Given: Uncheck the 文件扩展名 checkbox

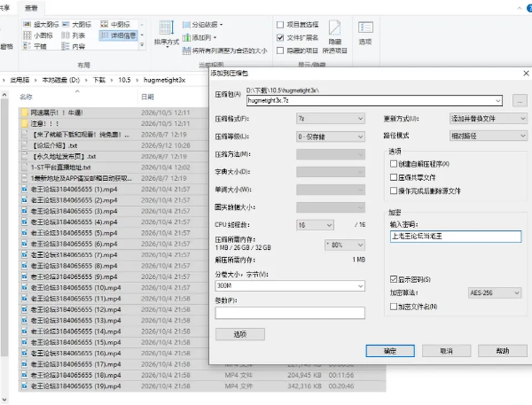Looking at the screenshot, I should [x=280, y=38].
